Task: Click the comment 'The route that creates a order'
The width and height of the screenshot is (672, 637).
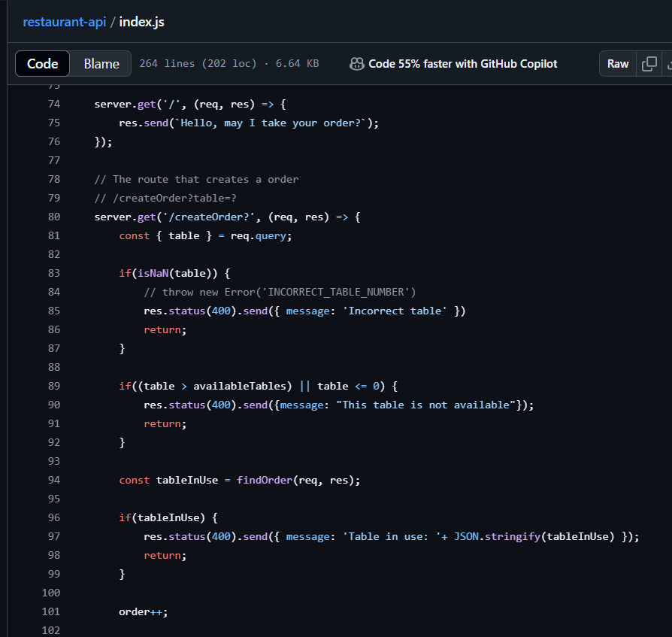Action: (196, 179)
